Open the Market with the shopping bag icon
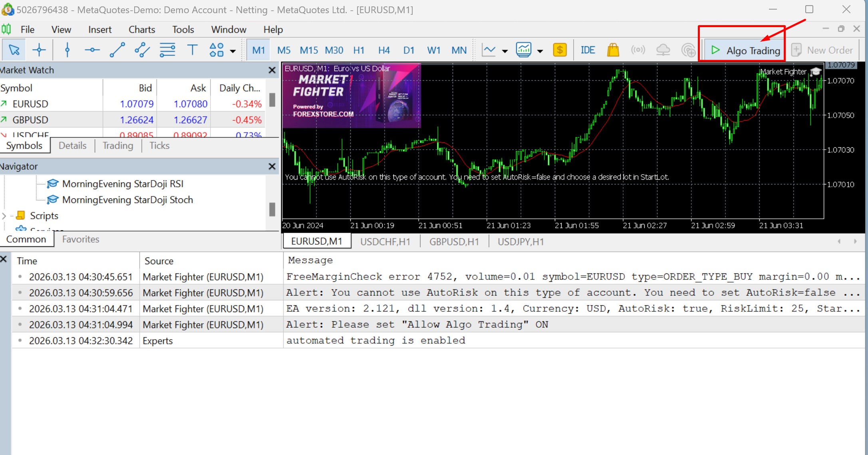This screenshot has width=868, height=455. [612, 49]
